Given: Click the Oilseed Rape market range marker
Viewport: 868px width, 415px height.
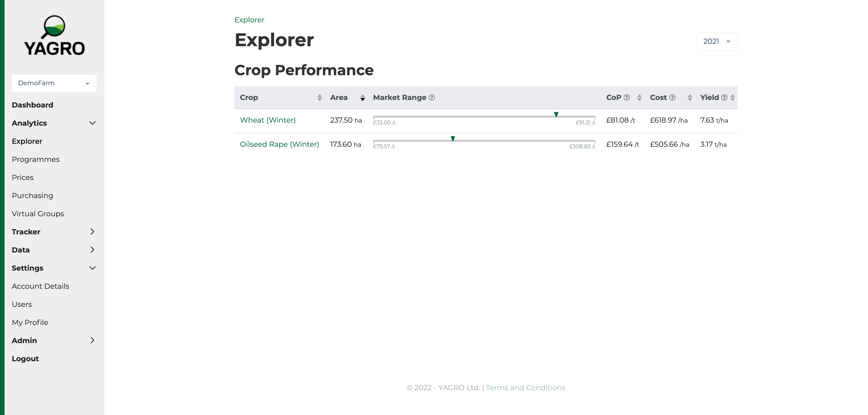Looking at the screenshot, I should coord(453,139).
